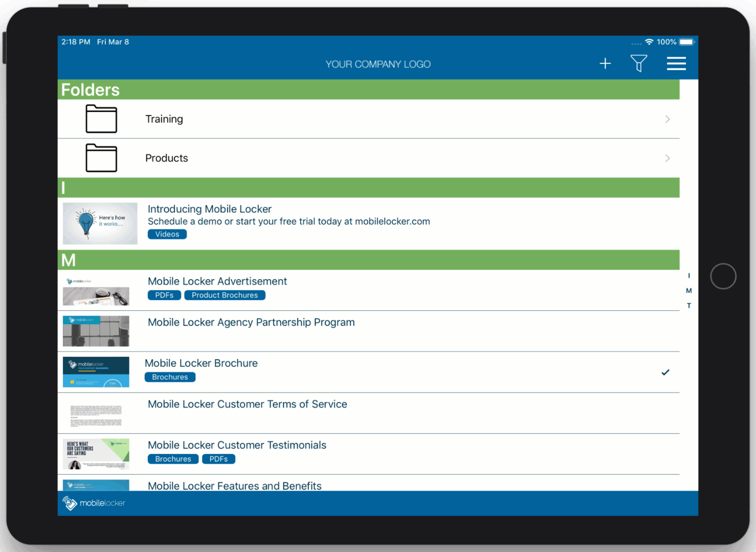This screenshot has height=552, width=756.
Task: Open Mobile Locker Brochure title
Action: (201, 363)
